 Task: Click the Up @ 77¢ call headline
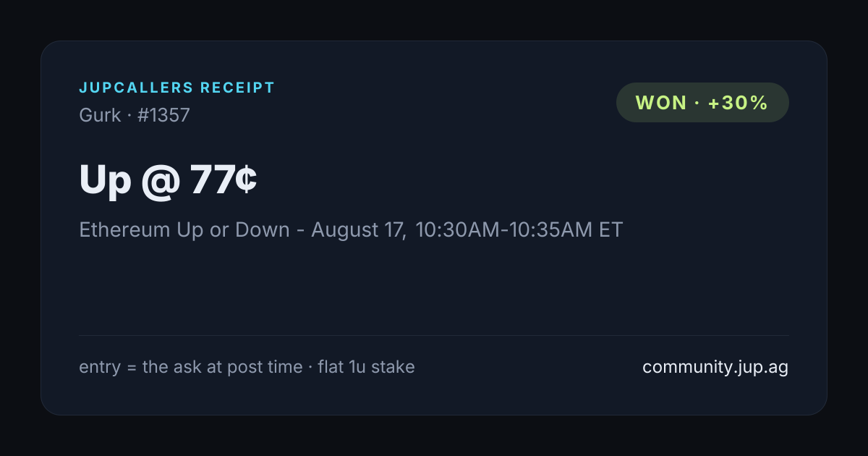(168, 180)
